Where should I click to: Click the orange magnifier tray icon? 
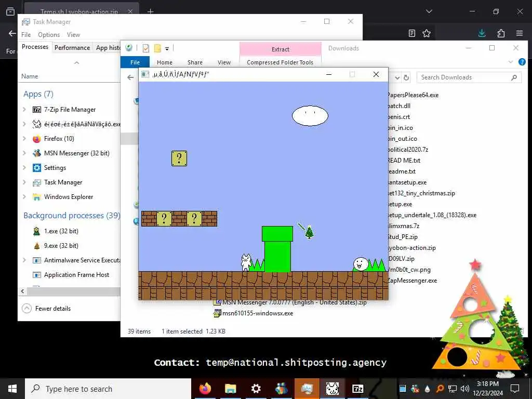click(440, 389)
